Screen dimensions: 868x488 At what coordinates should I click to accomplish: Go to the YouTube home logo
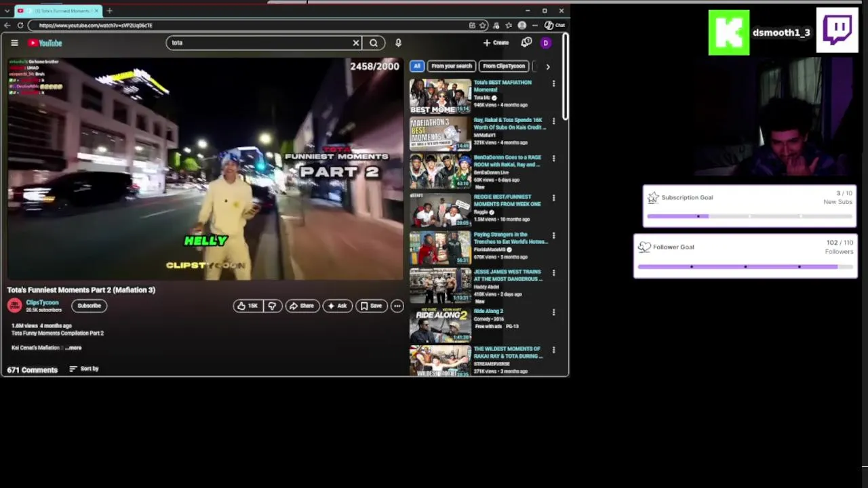45,43
